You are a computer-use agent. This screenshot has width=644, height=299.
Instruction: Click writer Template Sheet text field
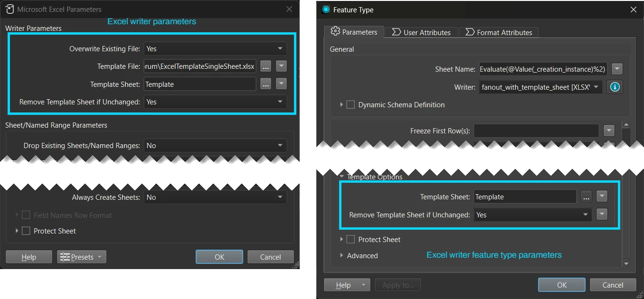[x=200, y=84]
